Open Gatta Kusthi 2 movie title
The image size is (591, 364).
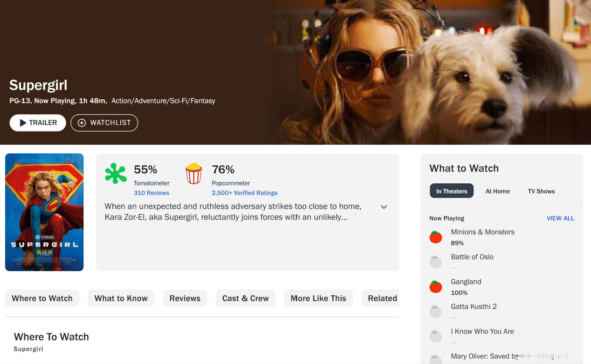[474, 306]
